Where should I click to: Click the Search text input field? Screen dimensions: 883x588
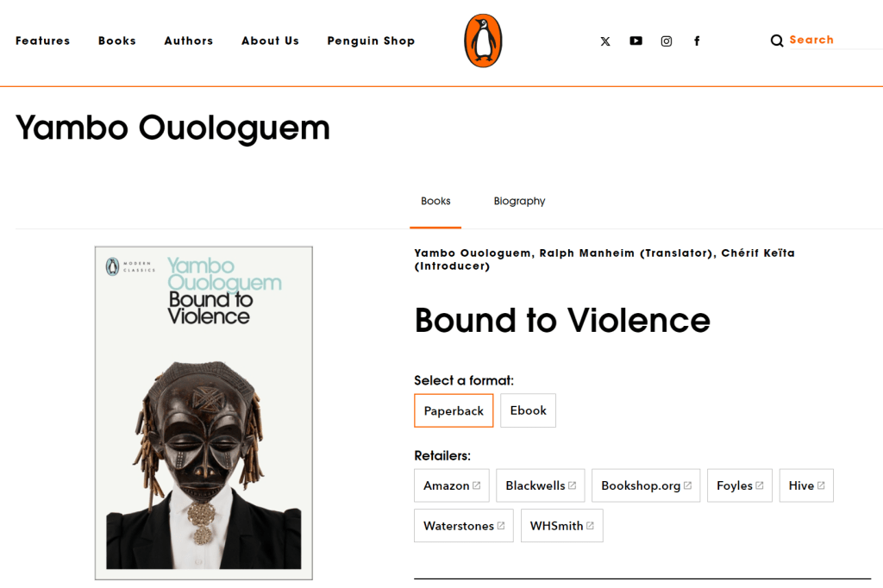836,40
